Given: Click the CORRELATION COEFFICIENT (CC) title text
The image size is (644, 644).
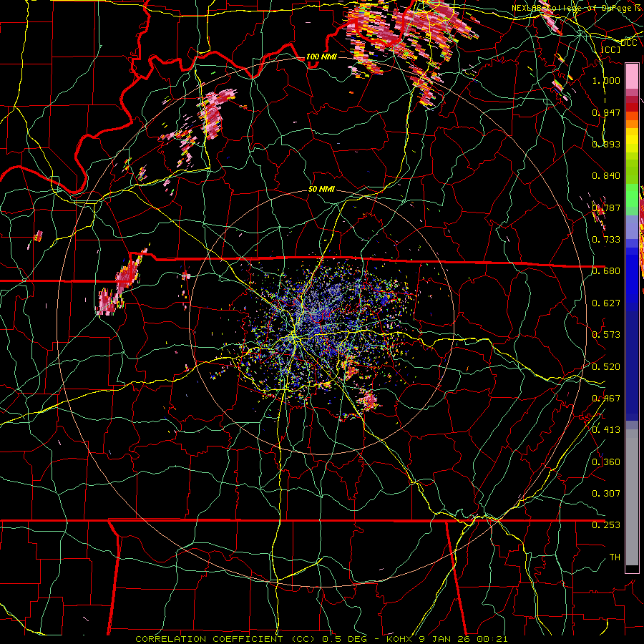Looking at the screenshot, I should [226, 639].
